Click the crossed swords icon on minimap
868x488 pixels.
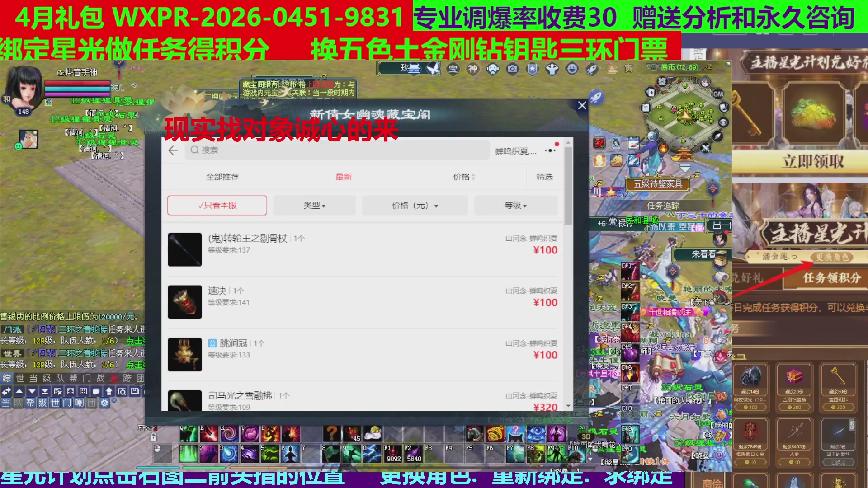pos(705,147)
